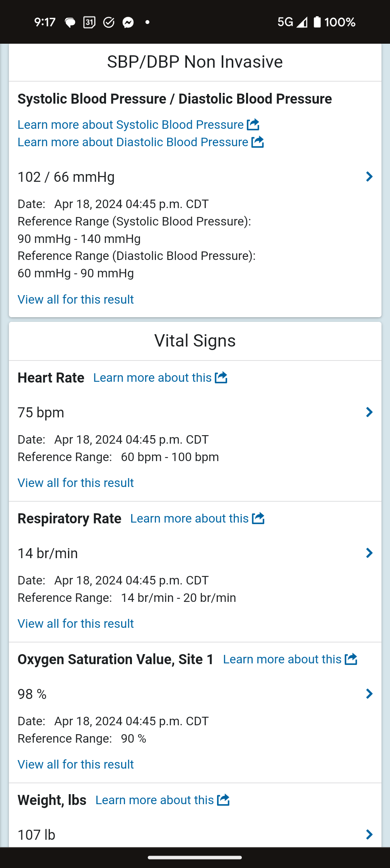This screenshot has height=868, width=390.
Task: Expand the 14 br/min respiratory rate chevron
Action: [x=369, y=553]
